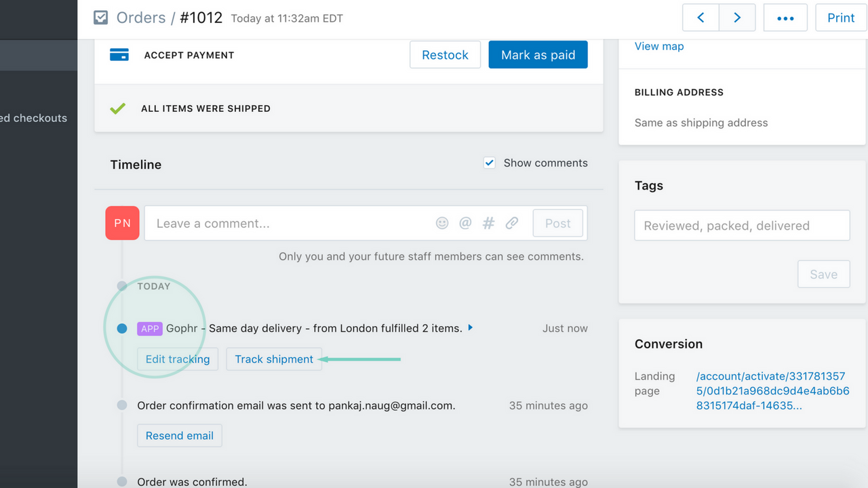Click the Restock button

point(445,54)
